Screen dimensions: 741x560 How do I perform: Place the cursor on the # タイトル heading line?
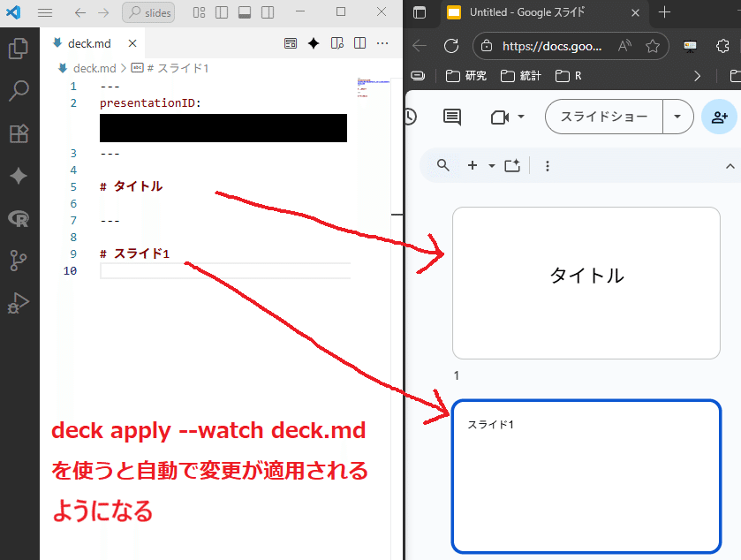click(x=132, y=186)
